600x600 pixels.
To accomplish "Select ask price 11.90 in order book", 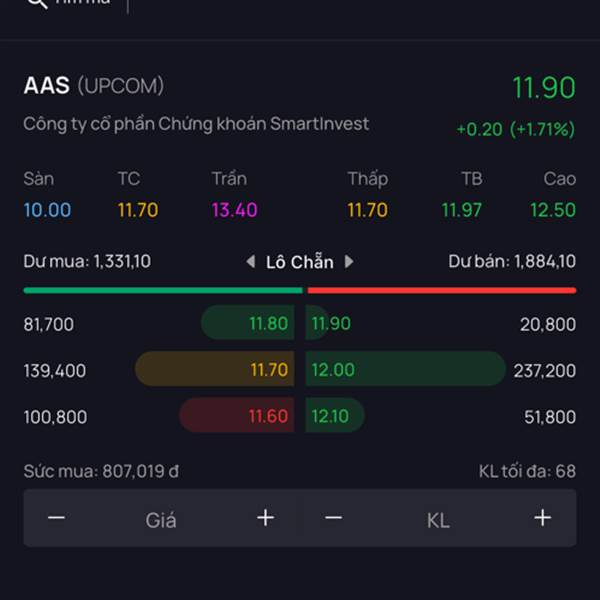I will point(331,323).
